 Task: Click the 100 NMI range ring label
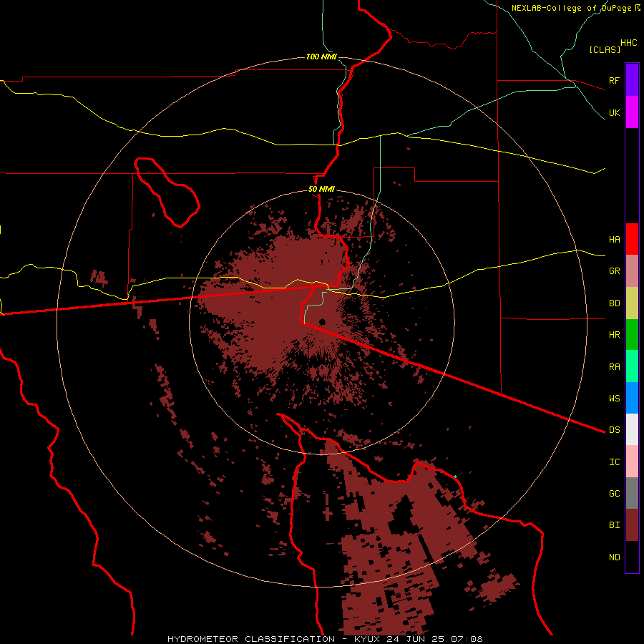click(x=321, y=57)
